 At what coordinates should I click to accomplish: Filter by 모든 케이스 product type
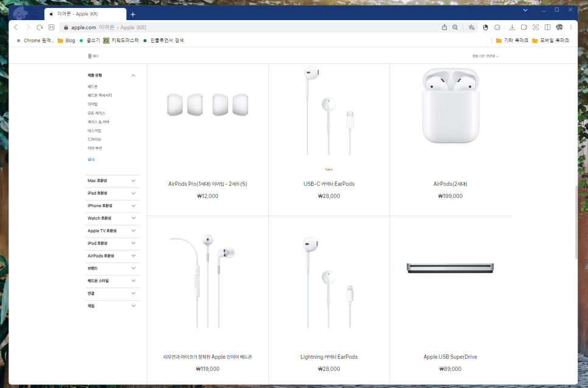96,113
